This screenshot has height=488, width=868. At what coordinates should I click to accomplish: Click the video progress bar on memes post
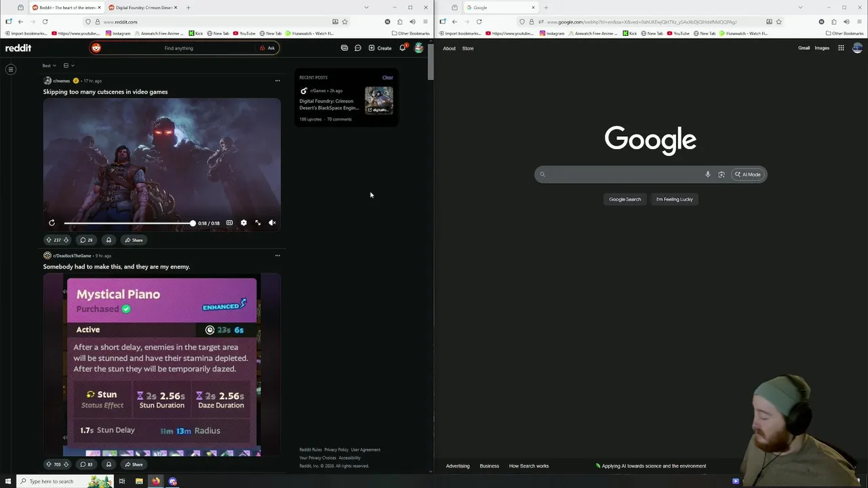coord(129,223)
